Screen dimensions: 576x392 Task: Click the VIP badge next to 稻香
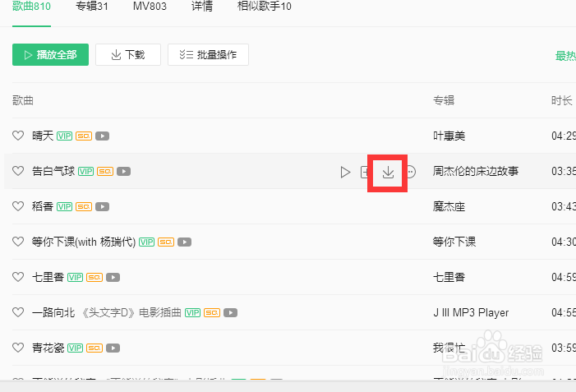[x=64, y=206]
